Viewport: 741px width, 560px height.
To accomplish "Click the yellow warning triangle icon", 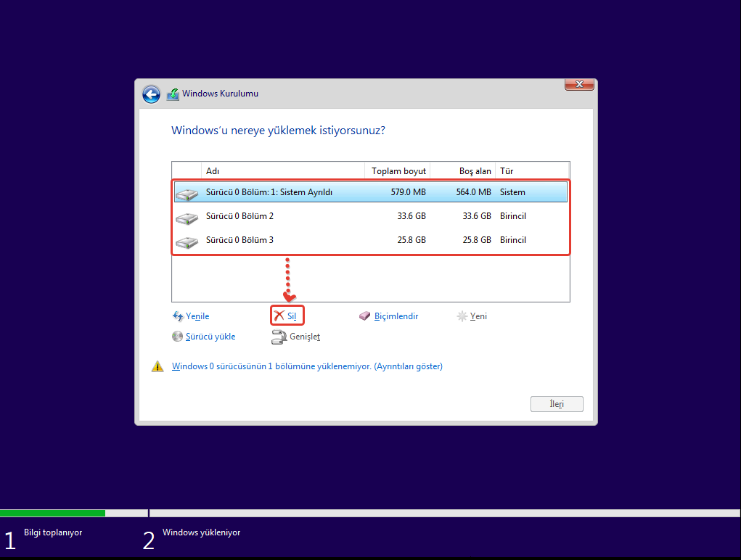I will [x=157, y=367].
